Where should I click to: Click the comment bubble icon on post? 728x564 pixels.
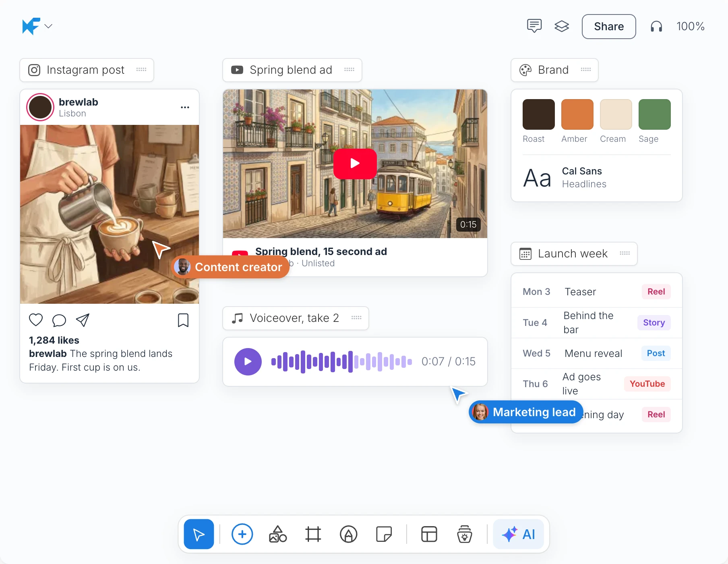[59, 320]
